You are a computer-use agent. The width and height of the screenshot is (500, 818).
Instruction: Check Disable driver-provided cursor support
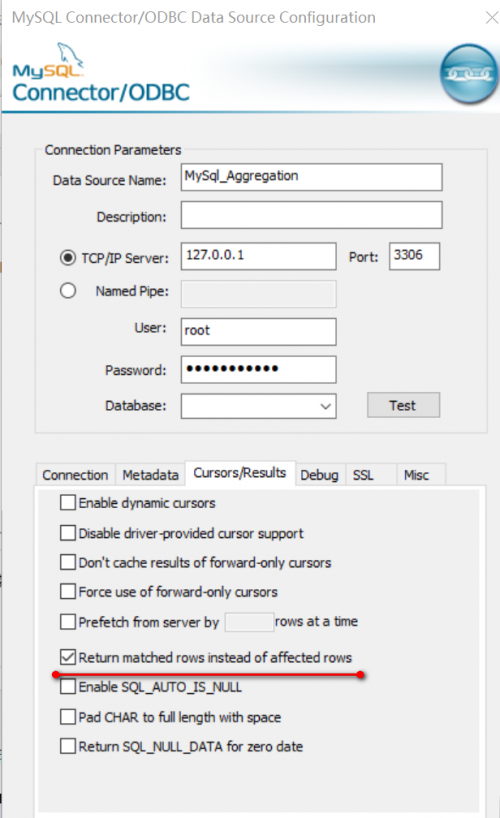[x=68, y=533]
